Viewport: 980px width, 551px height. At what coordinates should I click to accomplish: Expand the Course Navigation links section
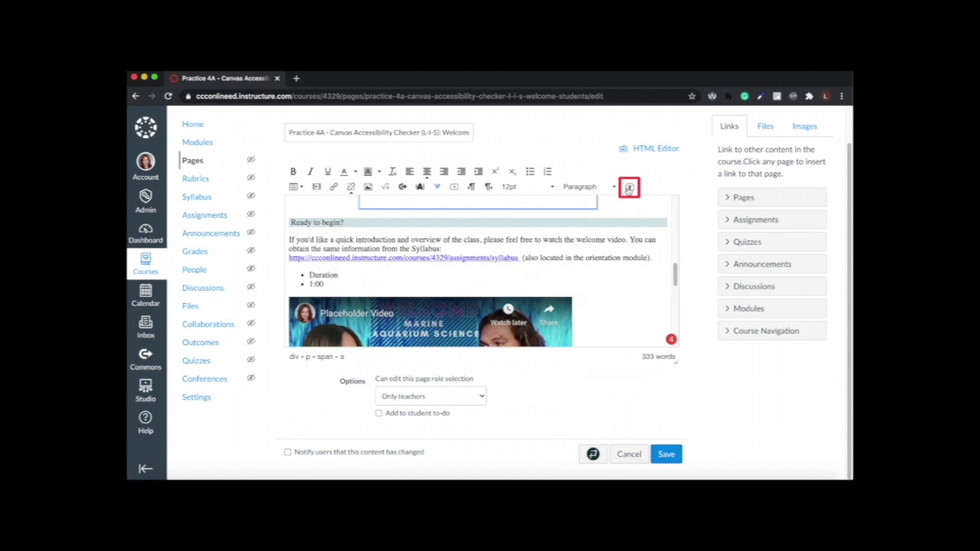click(x=772, y=331)
